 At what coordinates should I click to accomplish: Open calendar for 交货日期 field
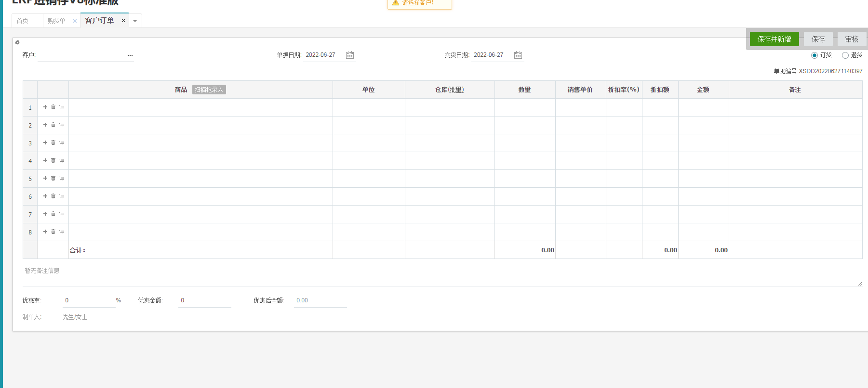[x=518, y=55]
